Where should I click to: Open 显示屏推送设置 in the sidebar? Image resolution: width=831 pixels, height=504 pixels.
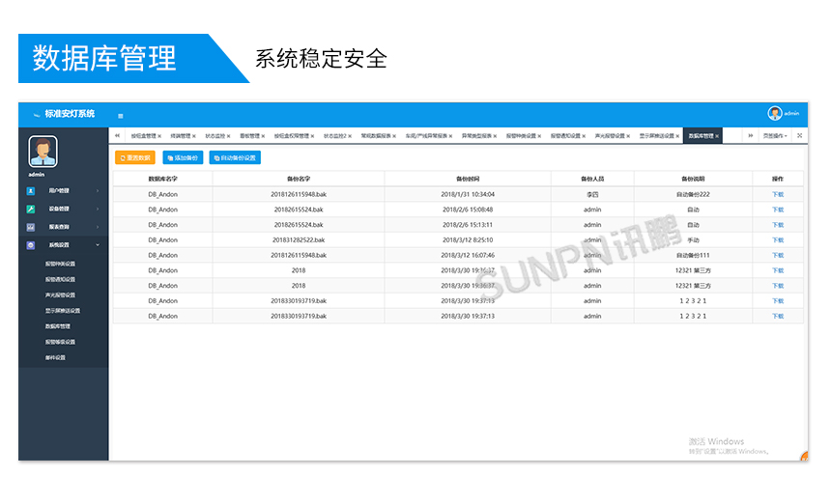[63, 311]
